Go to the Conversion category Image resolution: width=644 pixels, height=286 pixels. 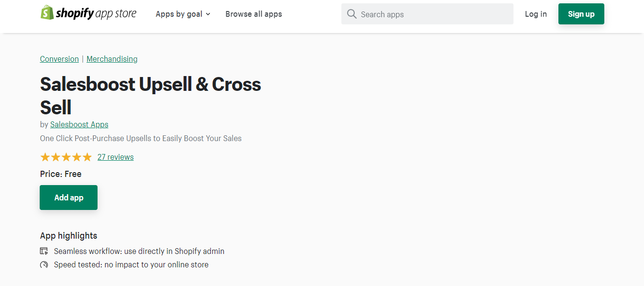(x=59, y=59)
